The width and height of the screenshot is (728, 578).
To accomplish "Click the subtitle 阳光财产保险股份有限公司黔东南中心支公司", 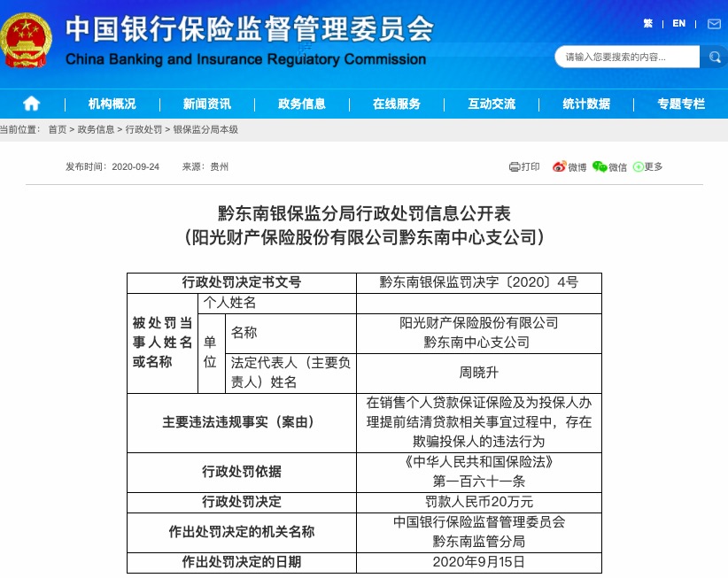I will point(365,237).
